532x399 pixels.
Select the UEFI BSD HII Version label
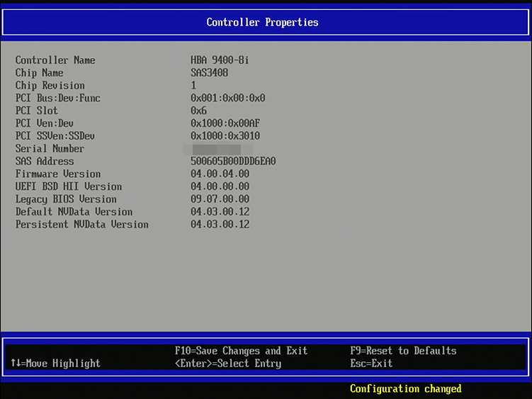[x=69, y=186]
